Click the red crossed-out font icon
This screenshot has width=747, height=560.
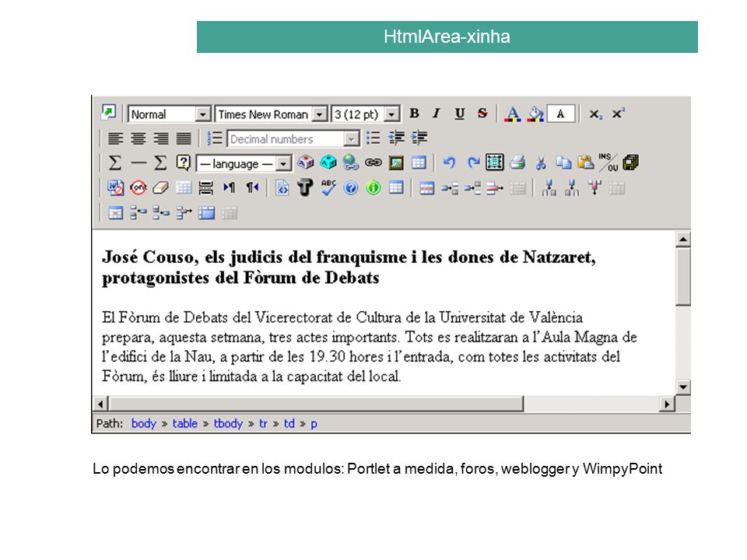[x=139, y=187]
